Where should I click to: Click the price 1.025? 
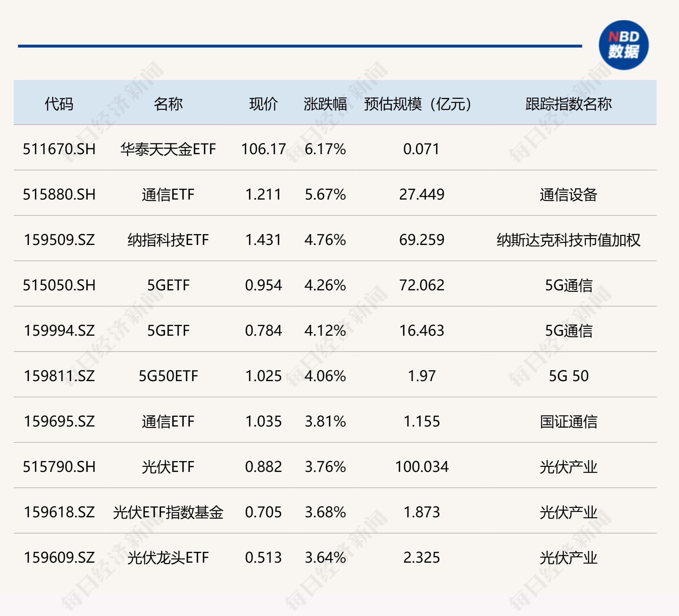(x=264, y=376)
